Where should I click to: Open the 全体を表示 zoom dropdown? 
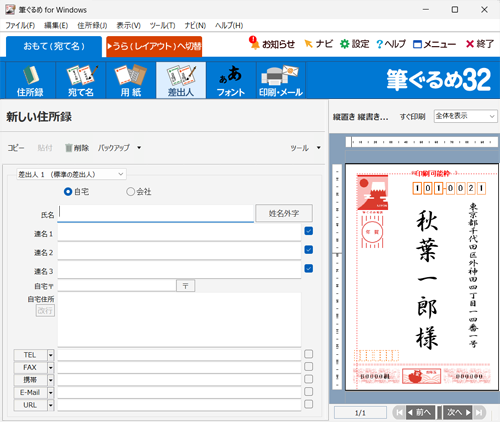(465, 116)
